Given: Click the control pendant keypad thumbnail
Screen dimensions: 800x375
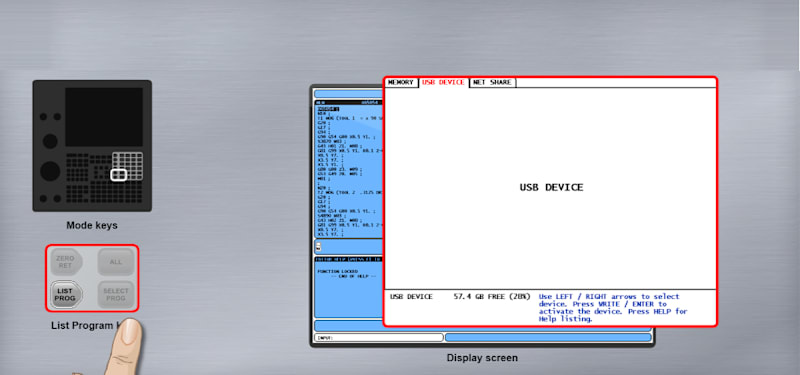Looking at the screenshot, I should click(x=92, y=146).
